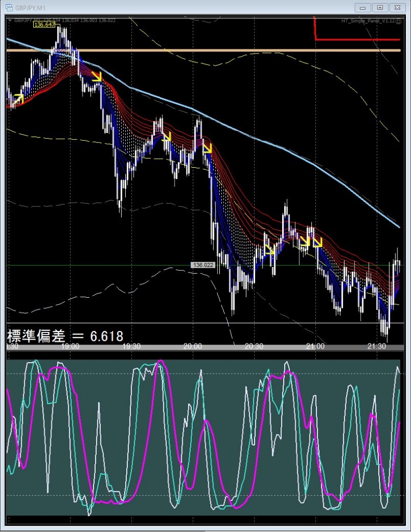Click the yellow down arrow just after 20:30
Viewport: 411px width, 532px height.
269,250
